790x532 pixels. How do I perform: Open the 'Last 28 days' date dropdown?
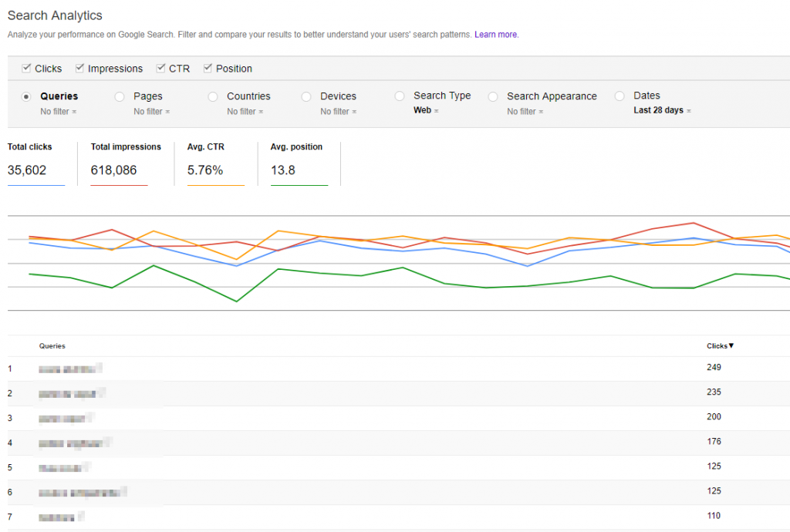[x=662, y=110]
